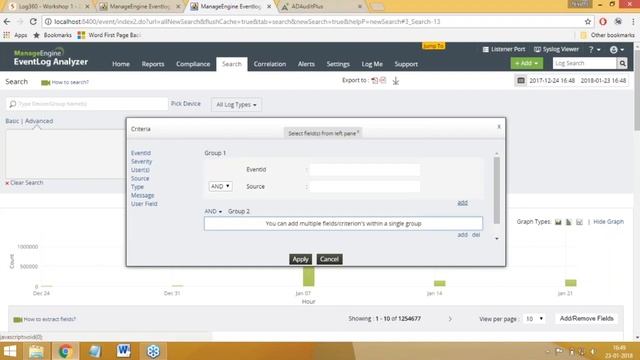Click Pick Device link
Screen dimensions: 640x360
click(186, 104)
